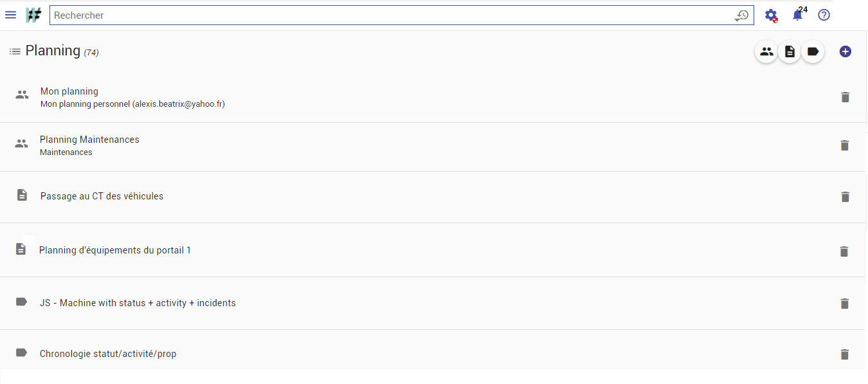This screenshot has height=384, width=868.
Task: Open search history icon in search bar
Action: 742,15
